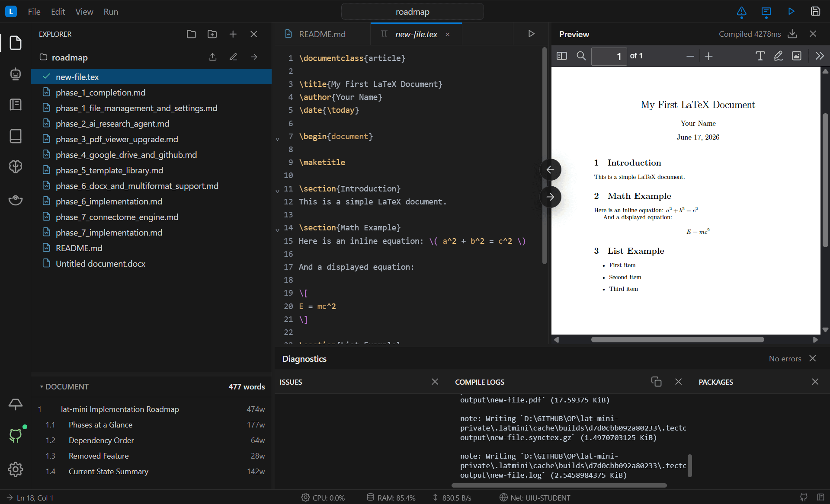The width and height of the screenshot is (830, 504).
Task: Collapse the DOCUMENT outline section
Action: click(64, 386)
